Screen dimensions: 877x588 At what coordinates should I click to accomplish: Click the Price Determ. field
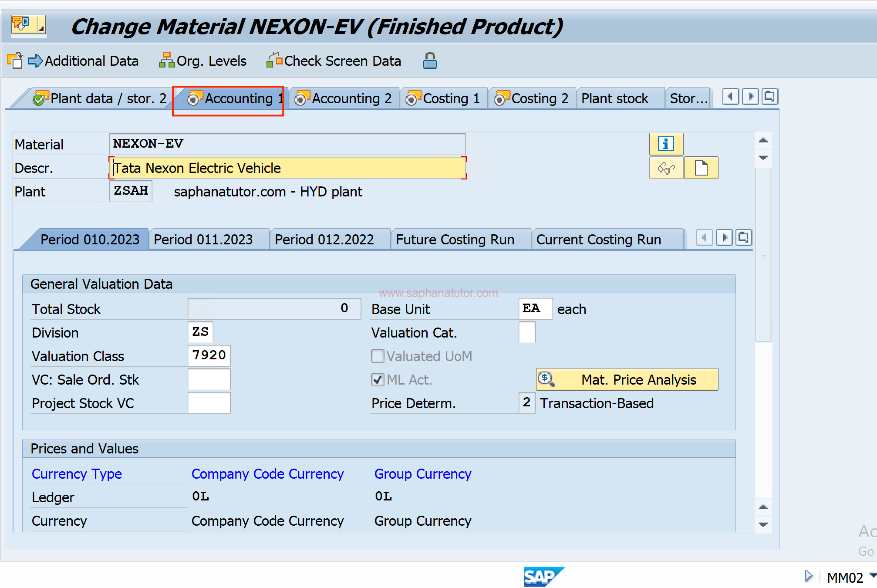527,402
